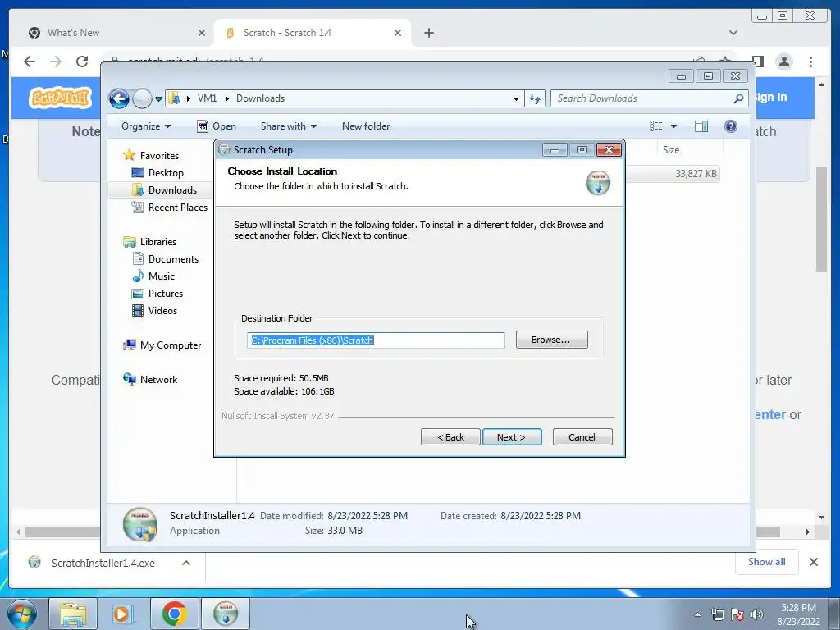The height and width of the screenshot is (630, 840).
Task: Click the Explorer forward arrow button
Action: tap(142, 98)
